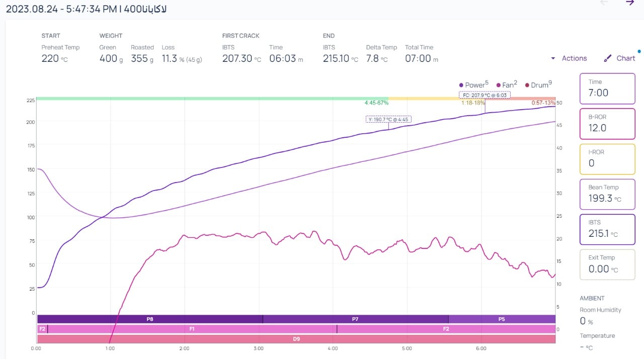Toggle the Bean Temp curve card
Screen dimensions: 644x359
tap(607, 194)
